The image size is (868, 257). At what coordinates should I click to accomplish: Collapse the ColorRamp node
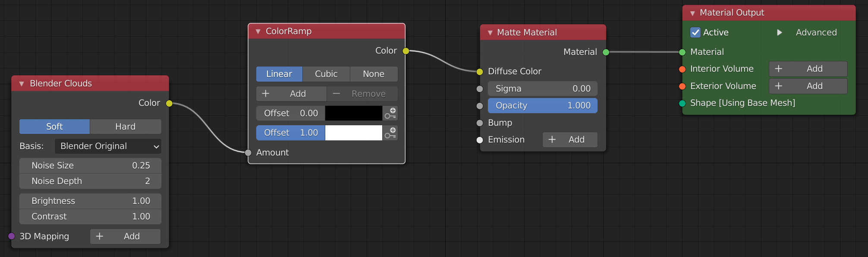point(258,32)
